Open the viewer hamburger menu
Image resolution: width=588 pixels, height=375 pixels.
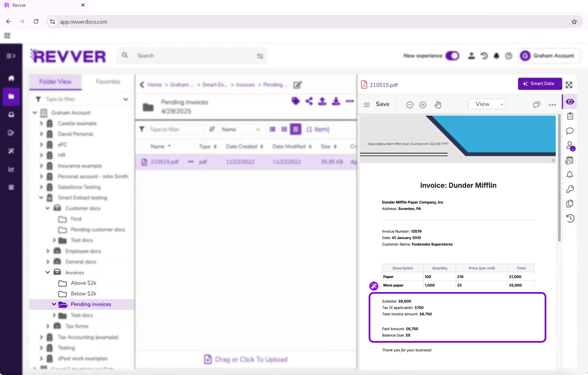pyautogui.click(x=367, y=105)
